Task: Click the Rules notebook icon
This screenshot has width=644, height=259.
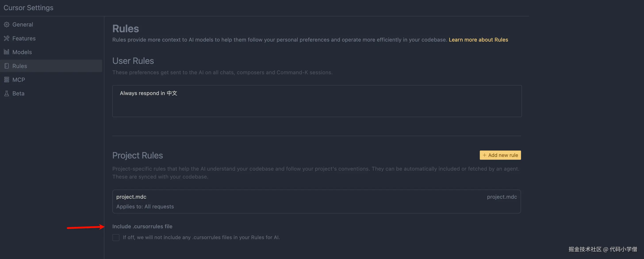Action: tap(7, 66)
